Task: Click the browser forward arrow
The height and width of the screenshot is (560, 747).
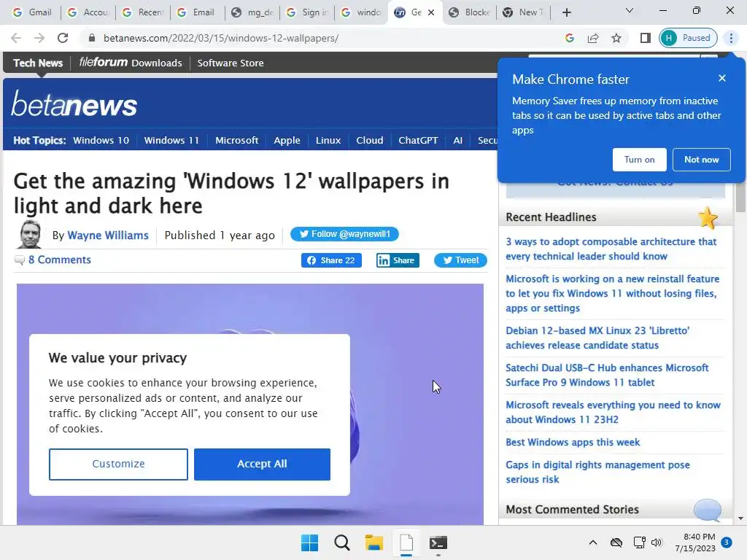Action: point(39,38)
